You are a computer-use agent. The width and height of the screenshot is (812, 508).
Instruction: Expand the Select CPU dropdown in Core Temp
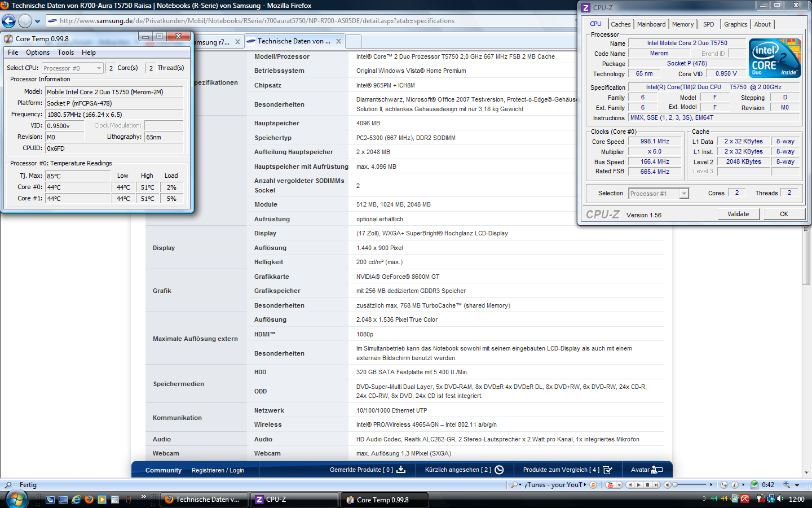(99, 68)
